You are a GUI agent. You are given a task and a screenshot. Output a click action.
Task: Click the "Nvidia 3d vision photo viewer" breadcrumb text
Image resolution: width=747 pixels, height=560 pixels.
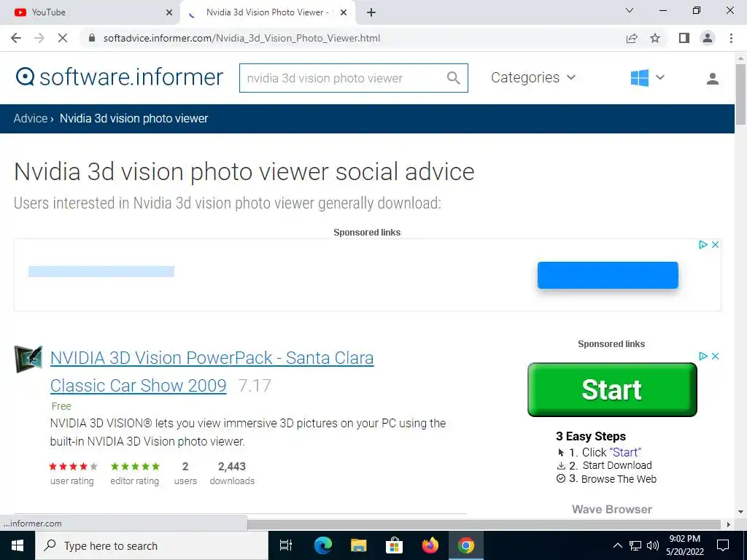click(134, 119)
